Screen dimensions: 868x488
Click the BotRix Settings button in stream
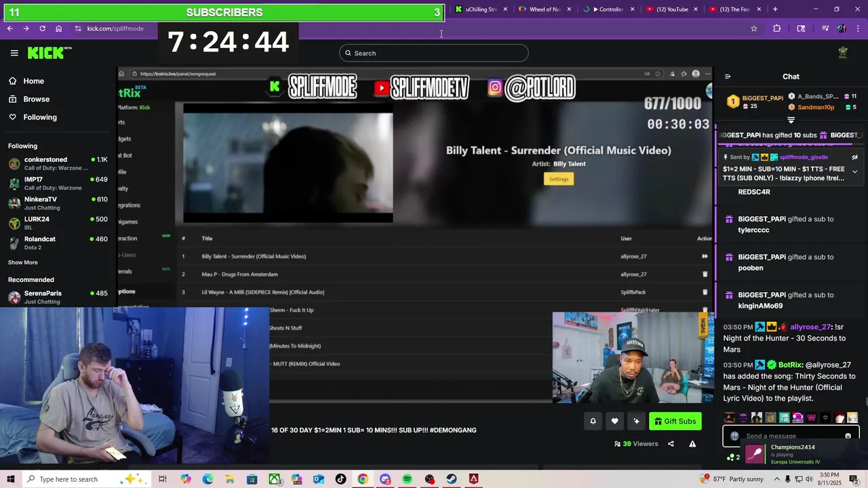tap(559, 179)
